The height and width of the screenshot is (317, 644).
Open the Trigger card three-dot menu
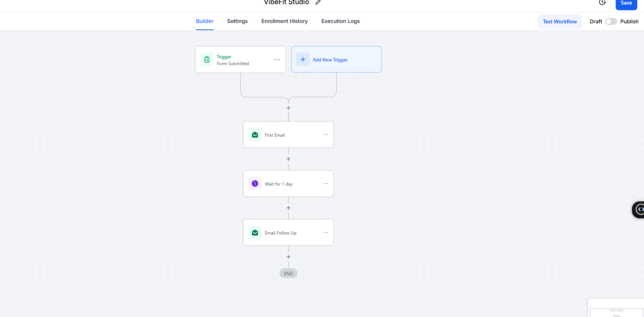click(x=277, y=59)
